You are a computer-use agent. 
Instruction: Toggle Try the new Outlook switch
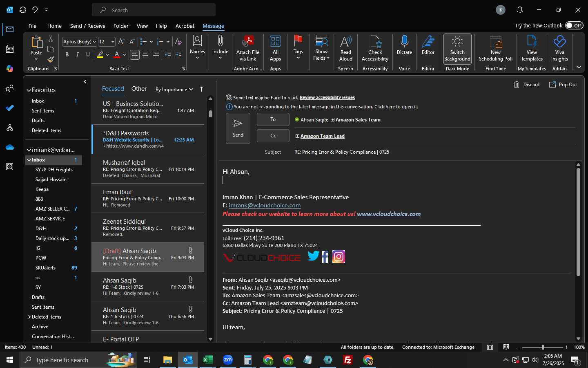pos(574,25)
